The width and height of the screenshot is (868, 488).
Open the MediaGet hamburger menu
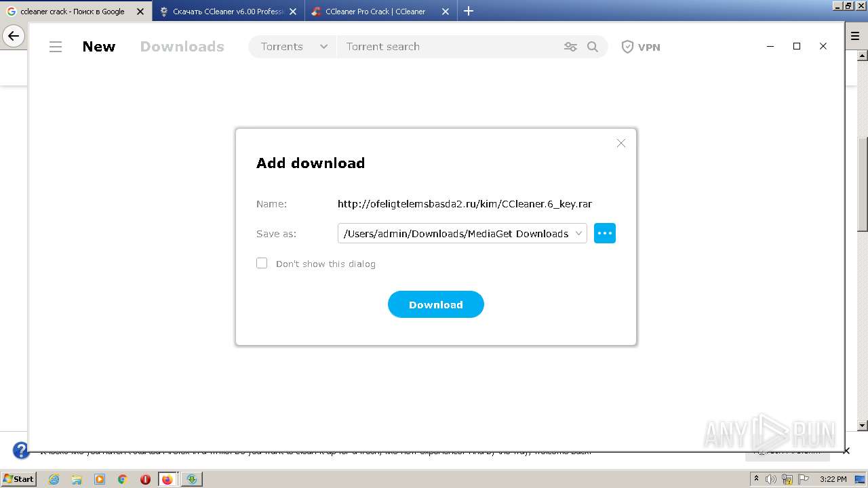point(56,47)
